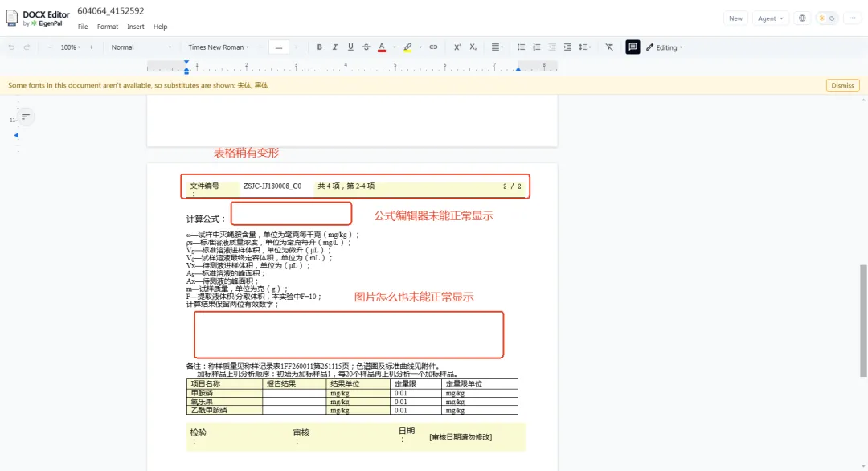Click the 定量限单位 table header cell
This screenshot has width=868, height=471.
coord(479,383)
